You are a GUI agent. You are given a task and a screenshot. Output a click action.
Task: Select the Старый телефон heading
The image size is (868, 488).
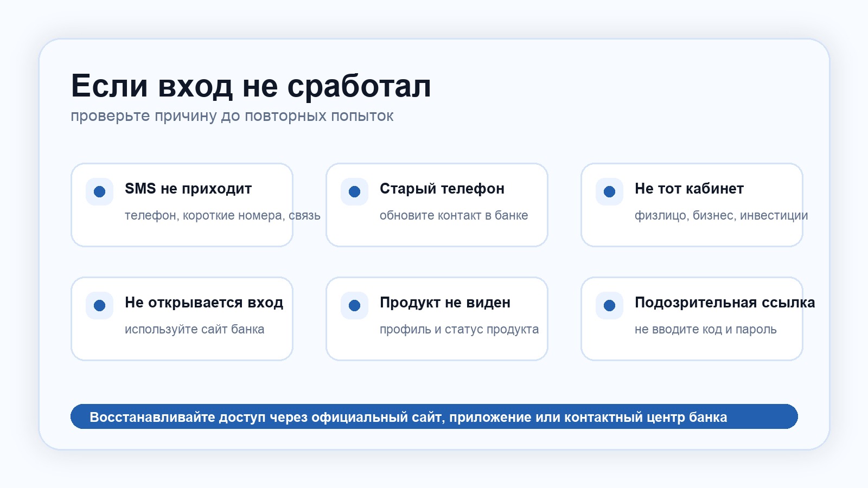tap(442, 189)
